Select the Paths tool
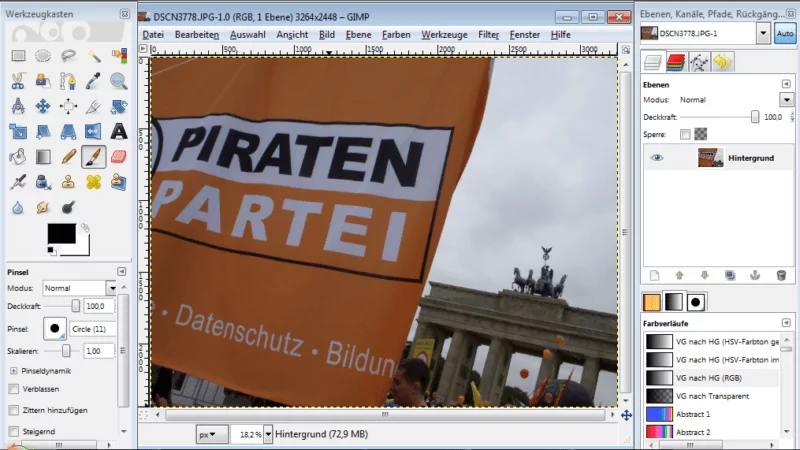Screen dimensions: 800x450 tap(68, 81)
